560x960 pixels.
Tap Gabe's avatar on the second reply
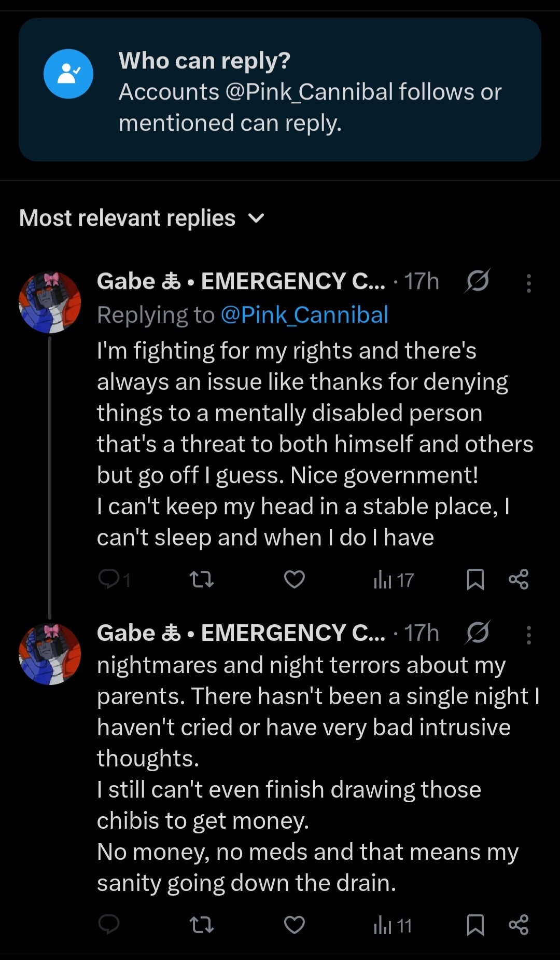[x=50, y=654]
